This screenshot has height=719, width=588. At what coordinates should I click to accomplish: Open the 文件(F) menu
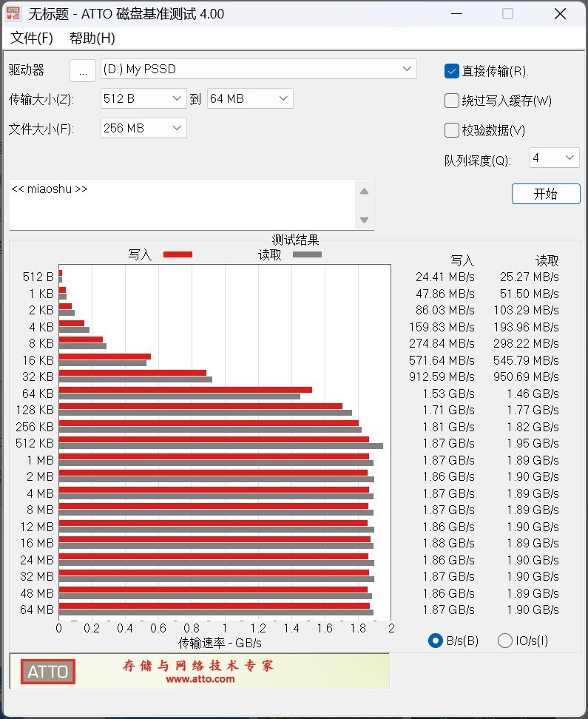pos(32,38)
